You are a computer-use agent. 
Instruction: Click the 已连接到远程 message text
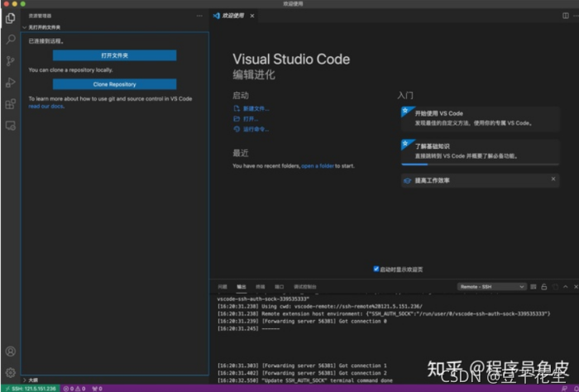click(45, 41)
